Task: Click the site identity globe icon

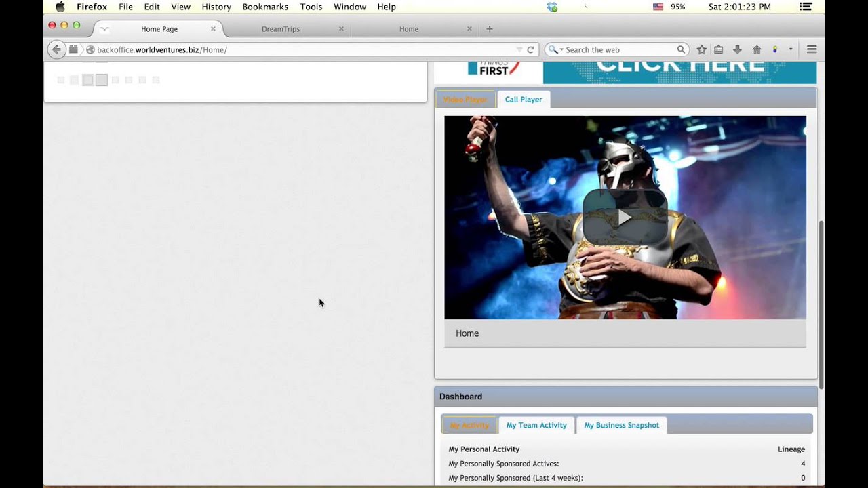Action: pos(90,49)
